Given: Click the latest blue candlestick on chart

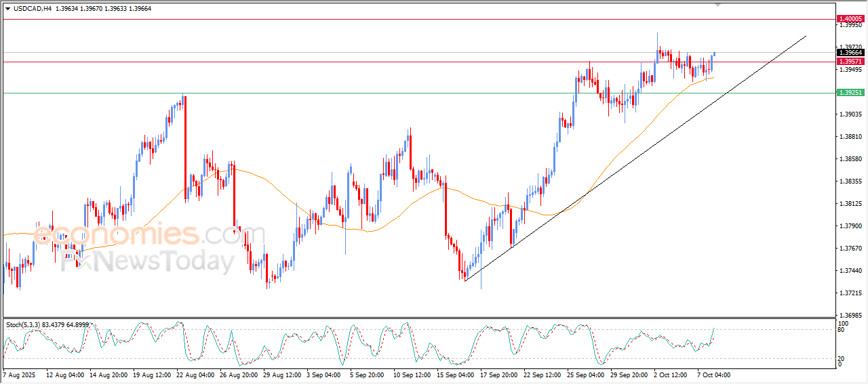Looking at the screenshot, I should [x=714, y=58].
